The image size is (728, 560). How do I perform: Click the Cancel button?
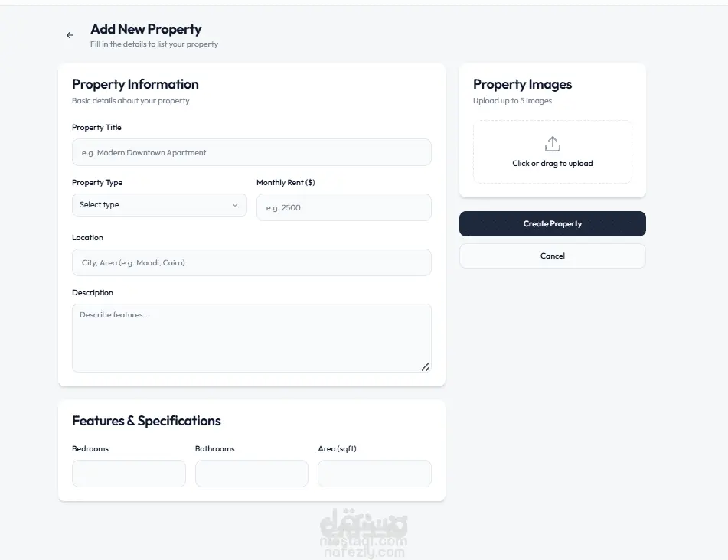552,256
